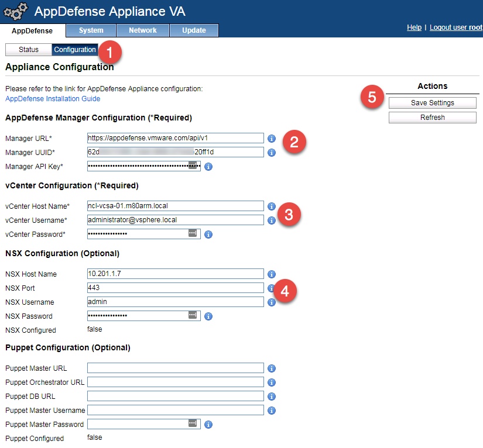Click info icon beside vCenter Host Name
The width and height of the screenshot is (483, 448).
point(271,206)
